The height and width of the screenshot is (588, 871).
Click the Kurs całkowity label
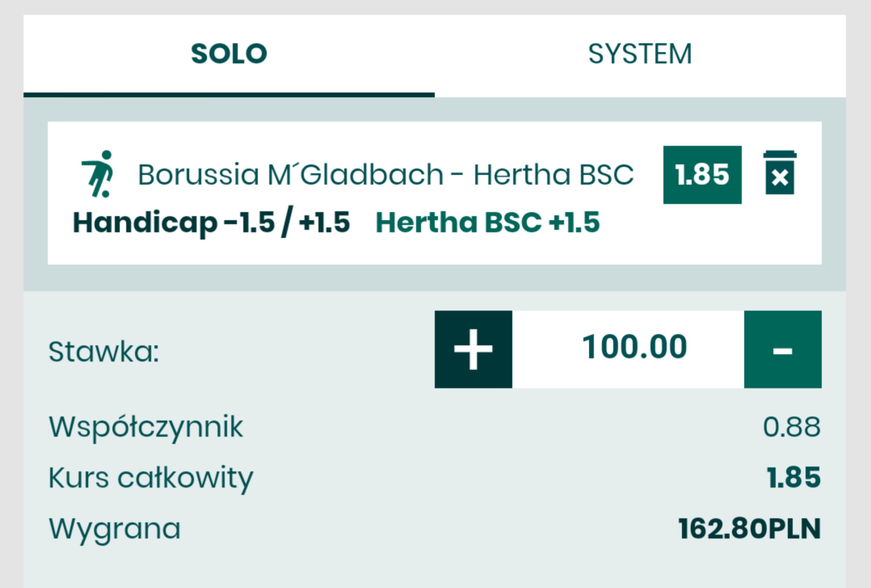point(151,478)
